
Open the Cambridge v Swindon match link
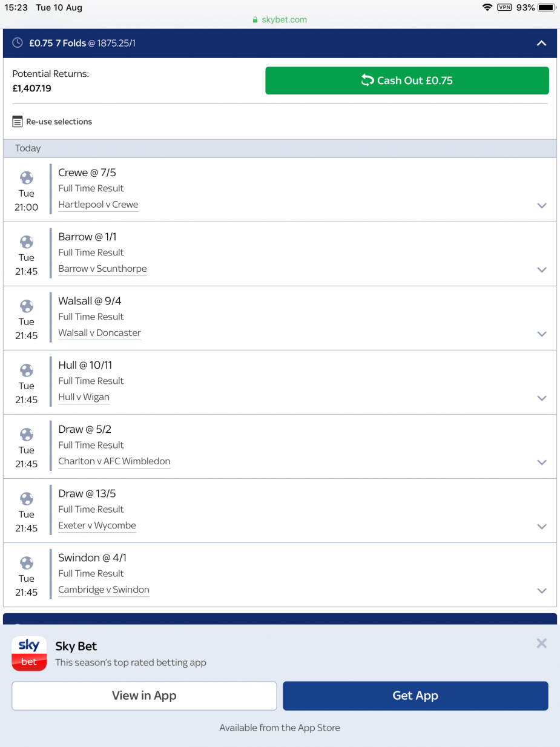(x=104, y=590)
